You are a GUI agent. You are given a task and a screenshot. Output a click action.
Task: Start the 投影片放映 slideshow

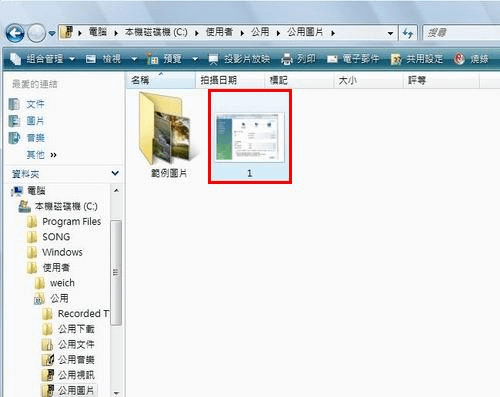tap(239, 59)
